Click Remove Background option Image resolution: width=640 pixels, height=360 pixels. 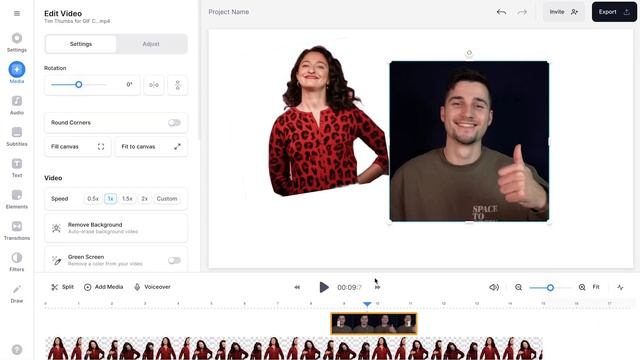[116, 228]
